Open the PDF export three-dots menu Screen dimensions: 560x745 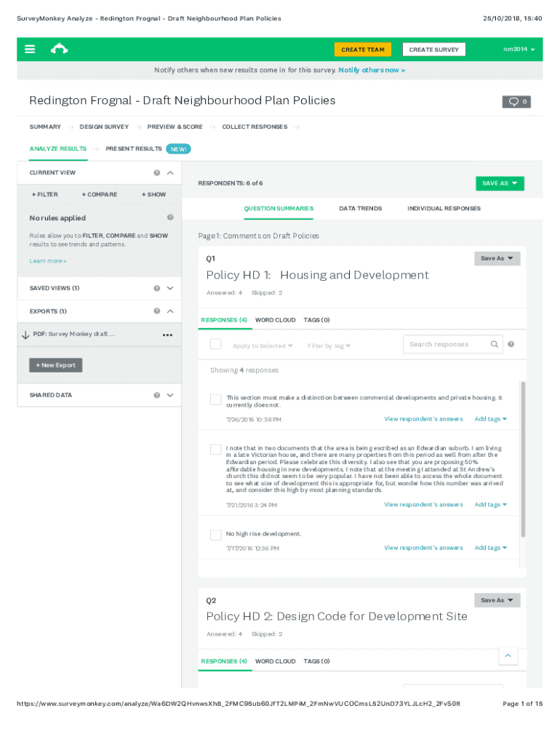coord(167,335)
